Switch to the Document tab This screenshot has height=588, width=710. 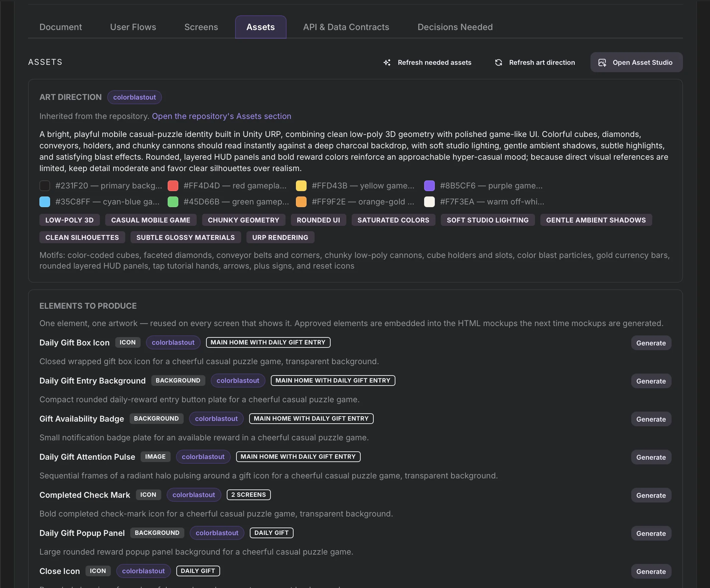click(60, 27)
